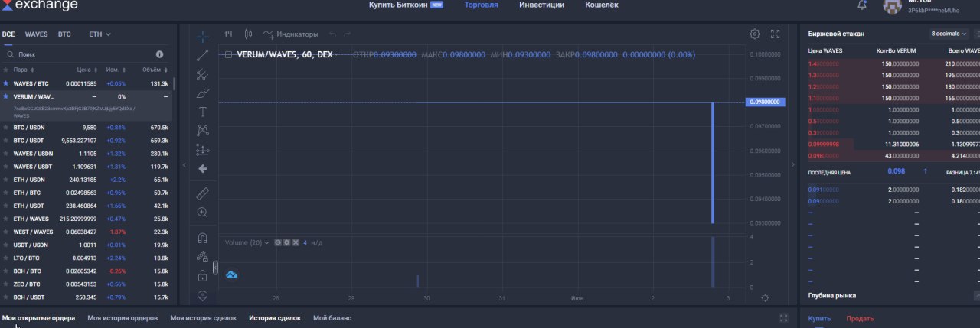Click the cloud chart save icon
The image size is (980, 328).
pyautogui.click(x=231, y=274)
